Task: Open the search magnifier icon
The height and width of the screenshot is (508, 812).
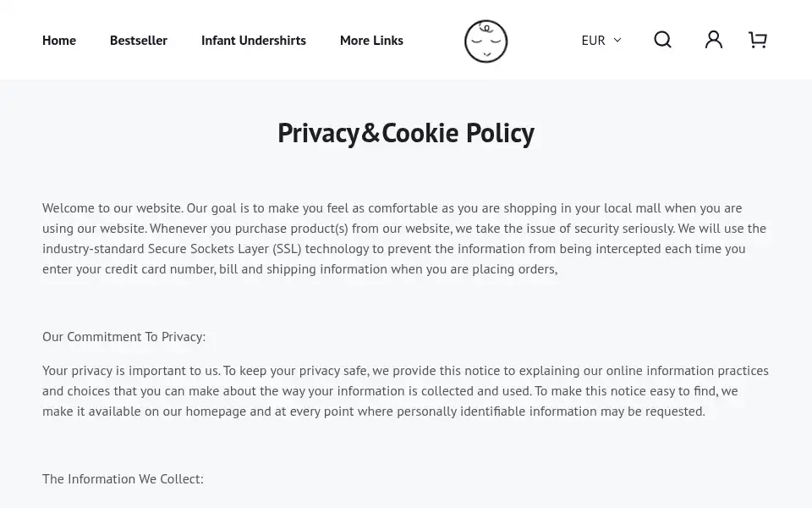Action: pos(662,40)
